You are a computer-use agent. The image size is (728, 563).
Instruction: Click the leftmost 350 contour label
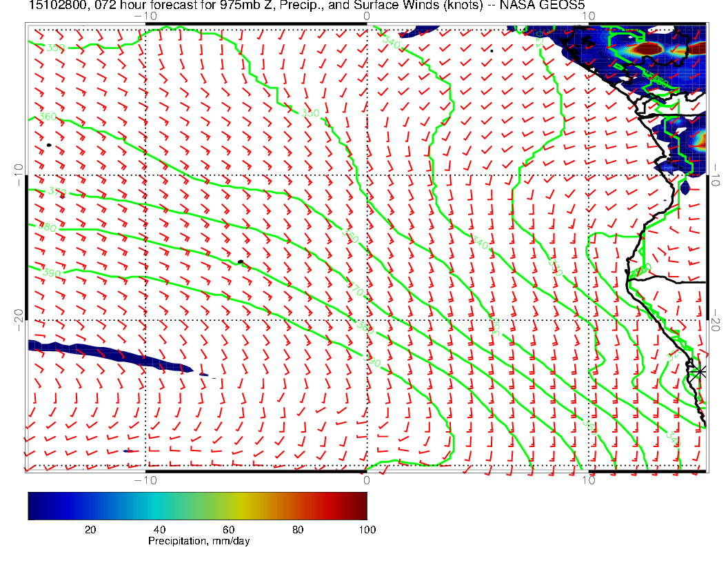(55, 48)
